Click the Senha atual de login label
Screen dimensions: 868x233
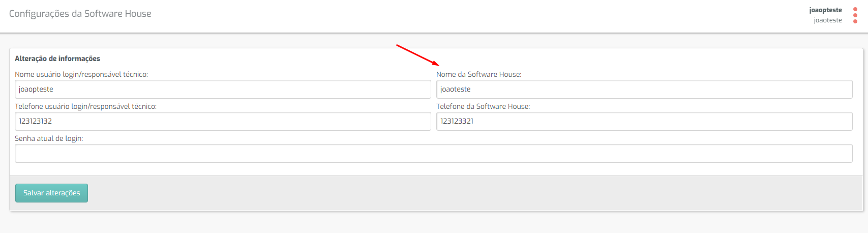point(49,138)
